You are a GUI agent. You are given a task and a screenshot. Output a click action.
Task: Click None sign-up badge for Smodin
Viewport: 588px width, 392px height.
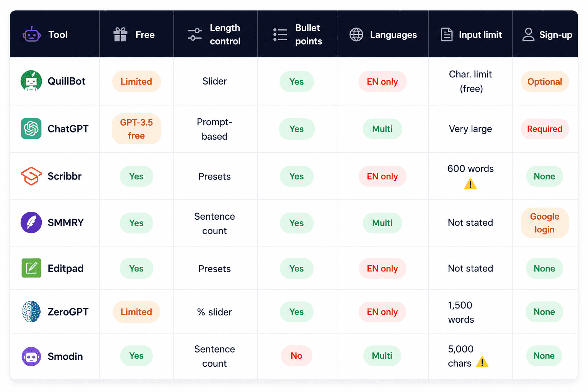click(544, 356)
